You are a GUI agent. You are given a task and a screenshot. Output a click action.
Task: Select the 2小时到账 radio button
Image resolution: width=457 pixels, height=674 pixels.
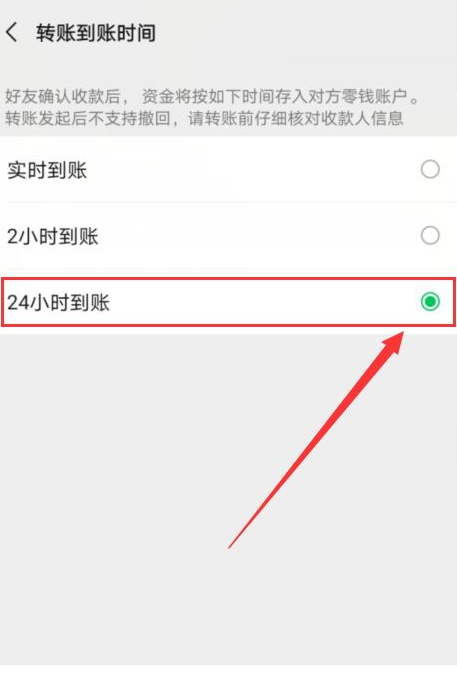[430, 236]
